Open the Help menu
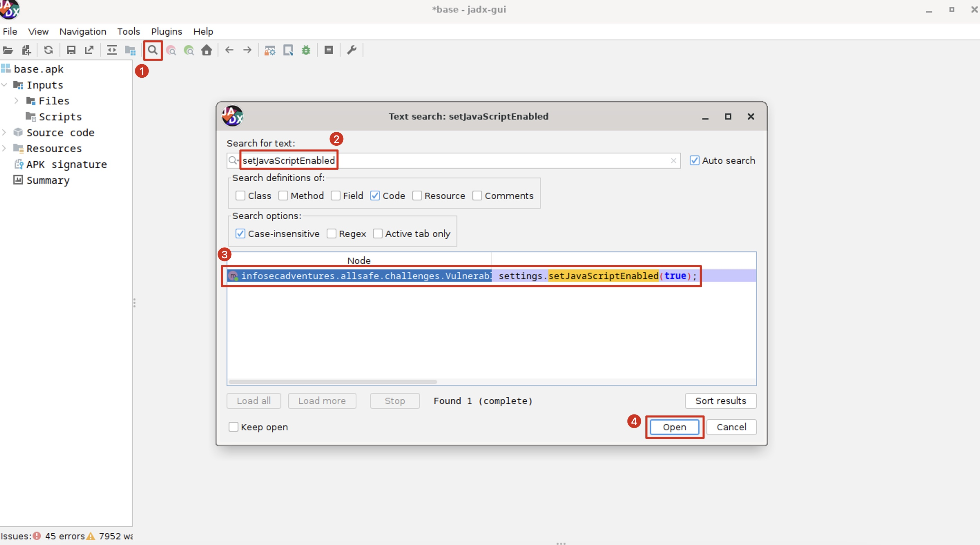This screenshot has width=980, height=545. (x=203, y=31)
